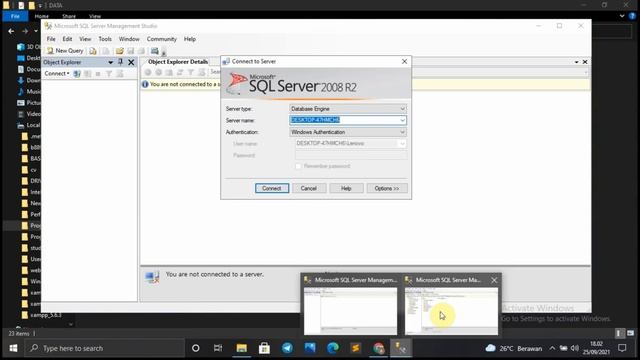This screenshot has width=640, height=360.
Task: Close the Connect to Server dialog
Action: coord(404,62)
